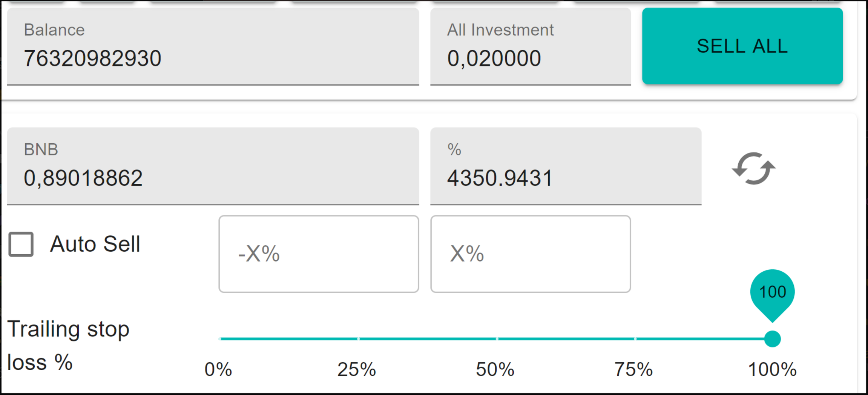
Task: Click the -X% auto sell input
Action: [319, 254]
